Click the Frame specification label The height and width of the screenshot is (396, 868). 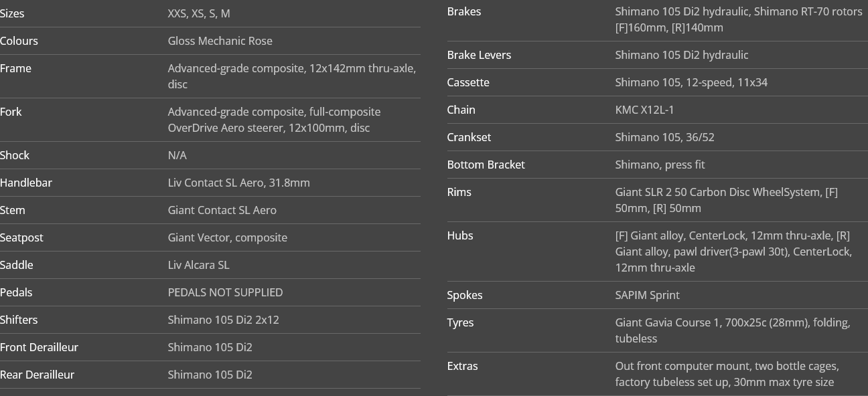click(x=15, y=68)
